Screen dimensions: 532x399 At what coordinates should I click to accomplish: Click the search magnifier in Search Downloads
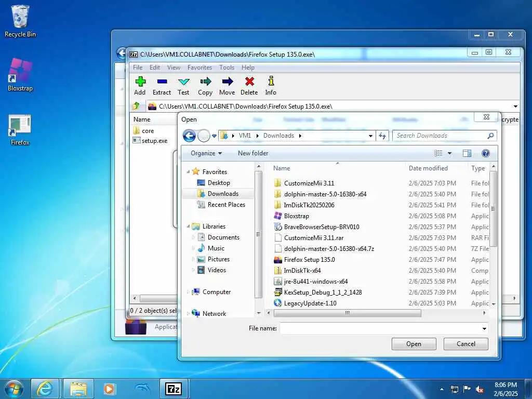tap(490, 136)
